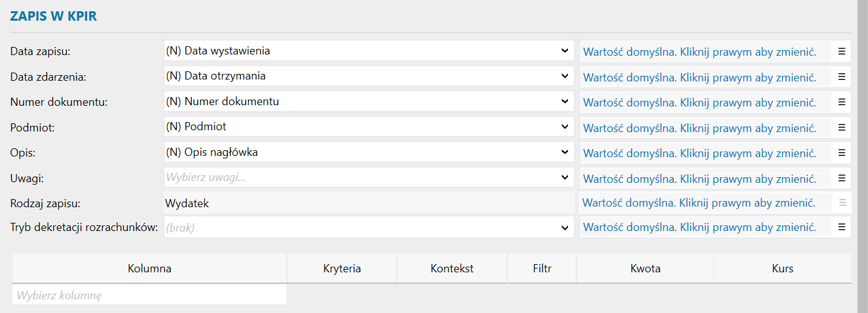Image resolution: width=868 pixels, height=313 pixels.
Task: Open hamburger menu for Data zdarzenia row
Action: pos(842,76)
